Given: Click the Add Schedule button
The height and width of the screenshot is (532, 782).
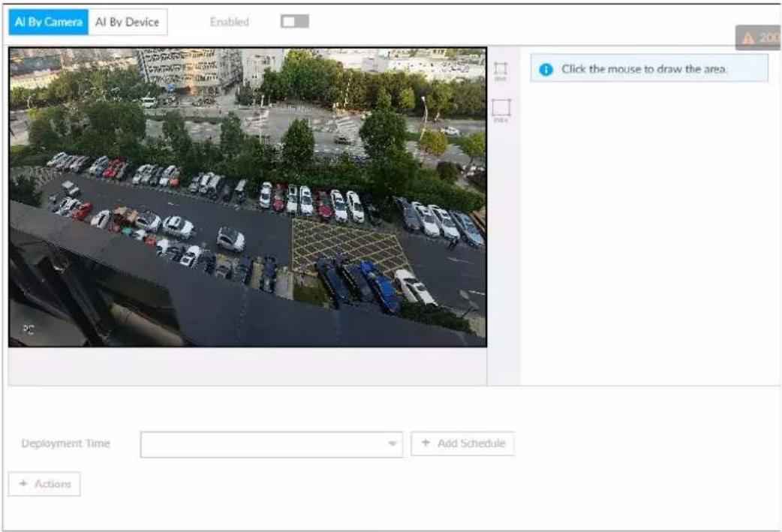Looking at the screenshot, I should point(462,443).
